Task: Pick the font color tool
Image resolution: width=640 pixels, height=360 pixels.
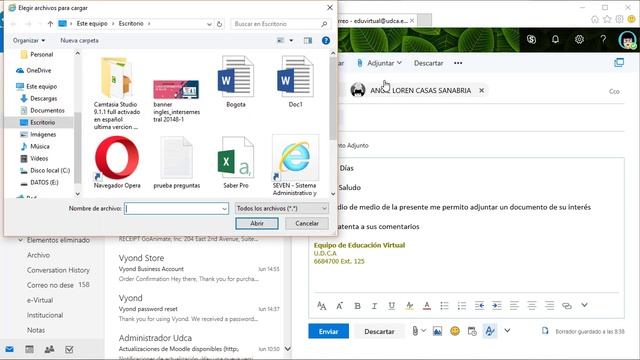Action: tap(427, 306)
